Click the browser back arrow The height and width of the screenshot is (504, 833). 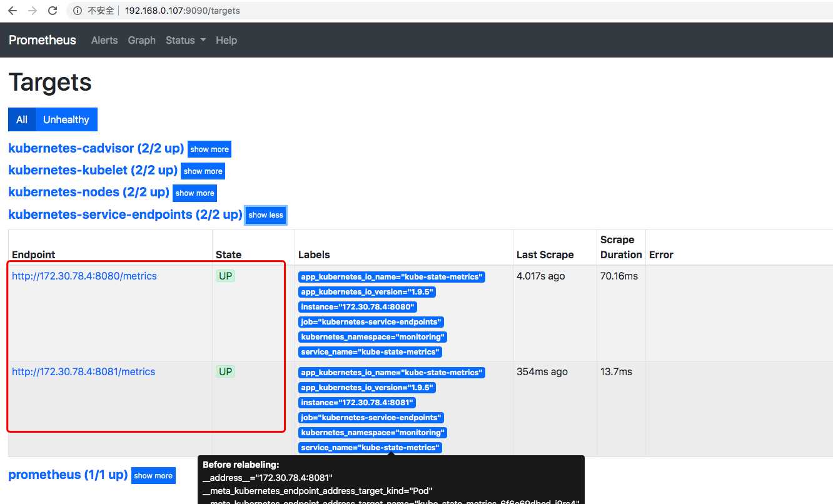tap(12, 11)
